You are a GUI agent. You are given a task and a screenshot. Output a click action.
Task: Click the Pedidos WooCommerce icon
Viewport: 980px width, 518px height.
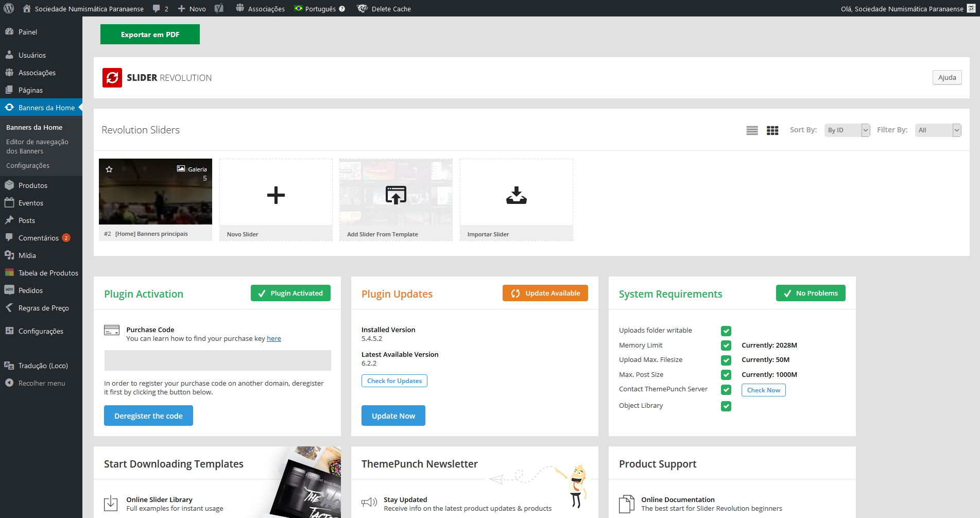(x=9, y=290)
